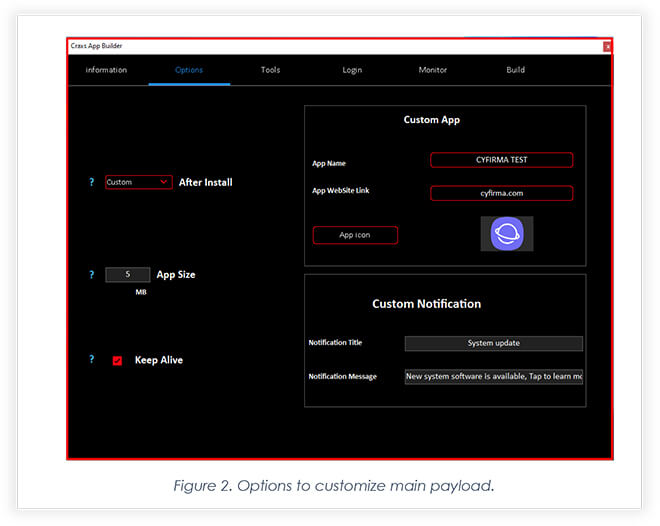Click the App Size label
Viewport: 660px width, 526px height.
[x=176, y=275]
